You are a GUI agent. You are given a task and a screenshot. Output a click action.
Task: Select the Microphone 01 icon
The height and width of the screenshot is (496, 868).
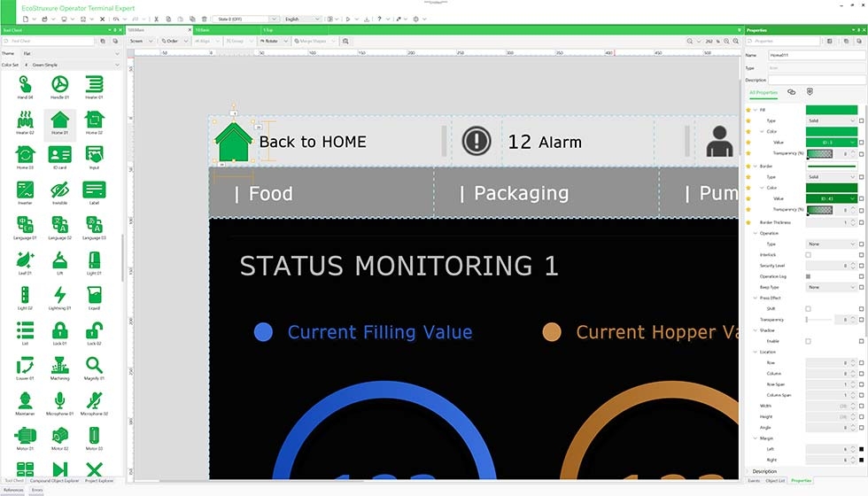pyautogui.click(x=59, y=399)
